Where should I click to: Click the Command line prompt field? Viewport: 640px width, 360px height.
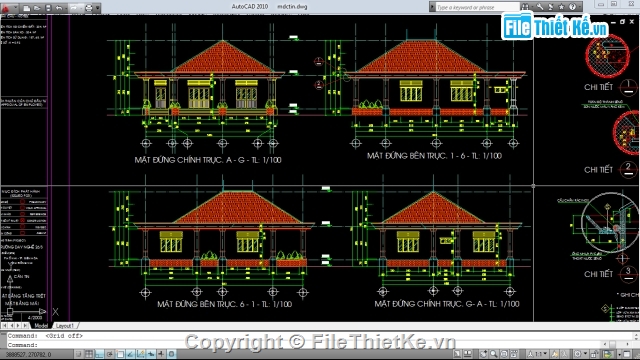302,345
